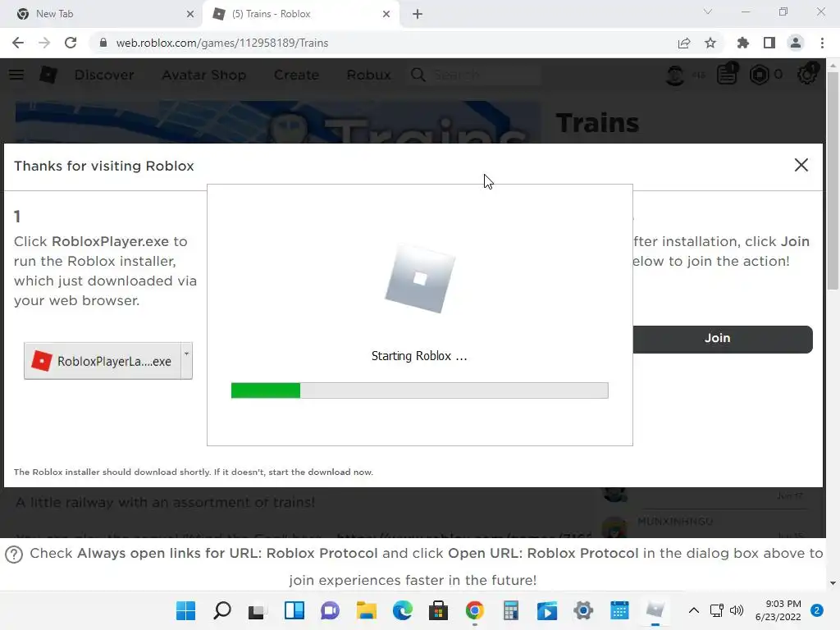Image resolution: width=840 pixels, height=630 pixels.
Task: Click the Roblox app taskbar icon
Action: click(x=655, y=610)
